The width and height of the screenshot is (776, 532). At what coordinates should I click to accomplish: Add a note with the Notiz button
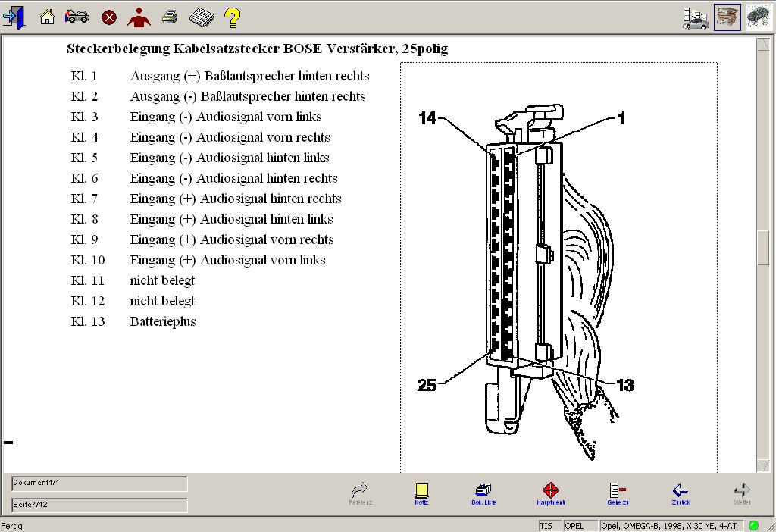coord(421,493)
